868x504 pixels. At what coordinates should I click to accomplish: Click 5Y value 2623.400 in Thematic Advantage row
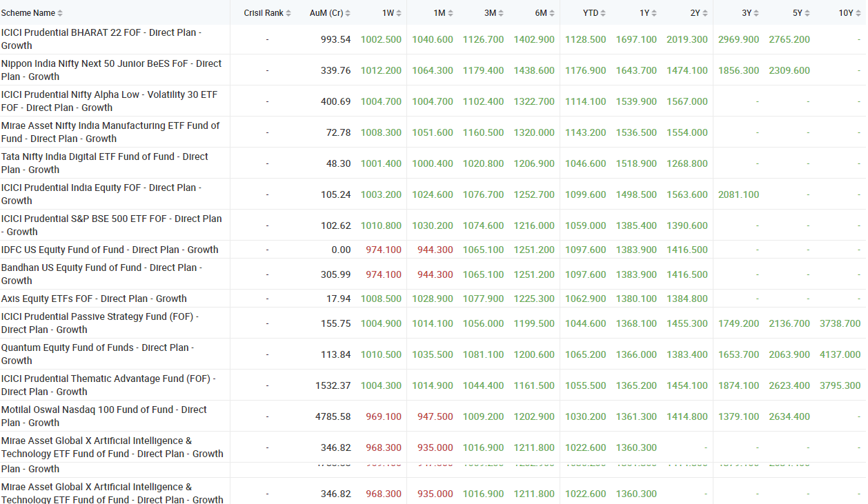pos(789,385)
